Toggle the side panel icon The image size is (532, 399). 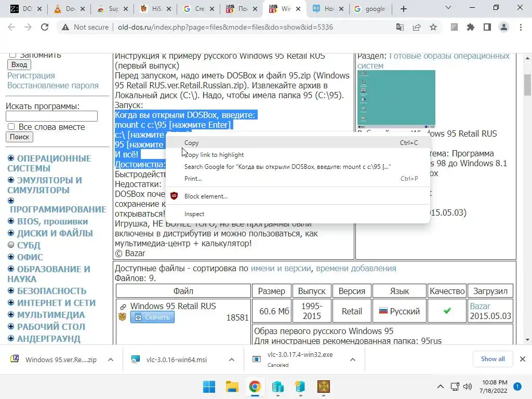[487, 27]
